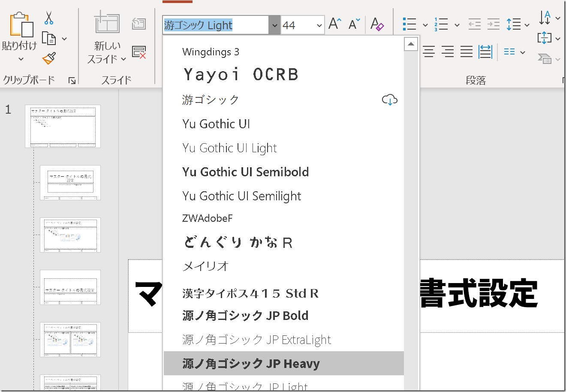The width and height of the screenshot is (566, 392).
Task: Click the Numbering list icon
Action: pyautogui.click(x=441, y=24)
